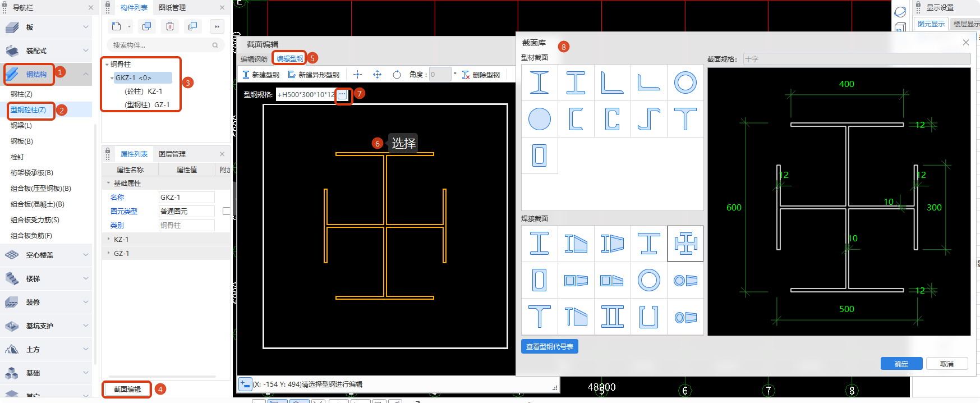Viewport: 980px width, 403px height.
Task: Click the 新建异形型钢 button
Action: pos(314,75)
